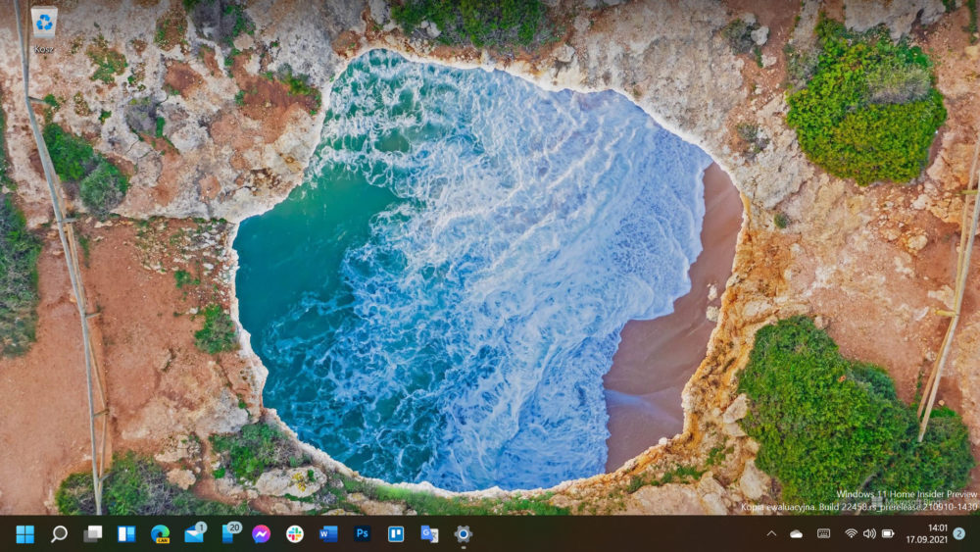Open Google Translate taskbar icon
This screenshot has width=980, height=552.
click(429, 534)
